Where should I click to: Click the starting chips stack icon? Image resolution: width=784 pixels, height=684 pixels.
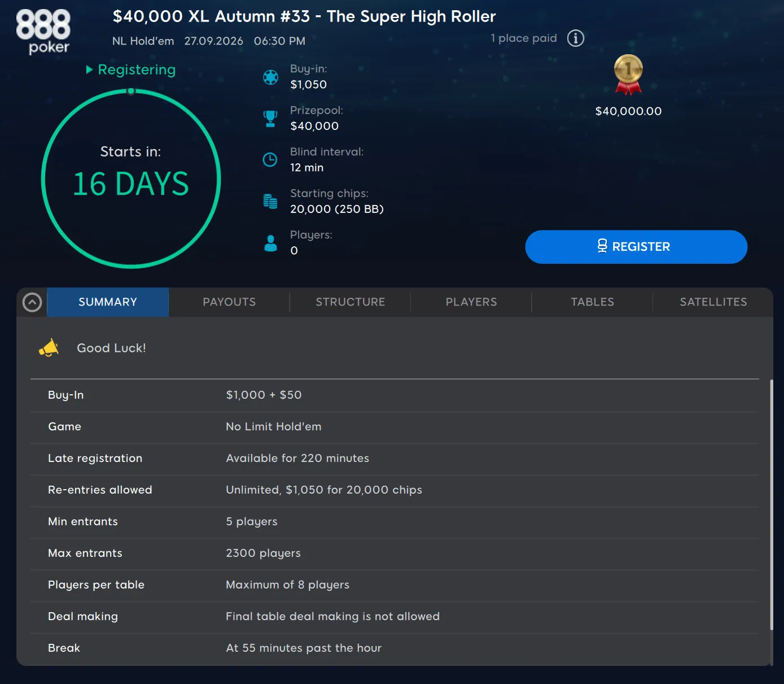pyautogui.click(x=270, y=201)
